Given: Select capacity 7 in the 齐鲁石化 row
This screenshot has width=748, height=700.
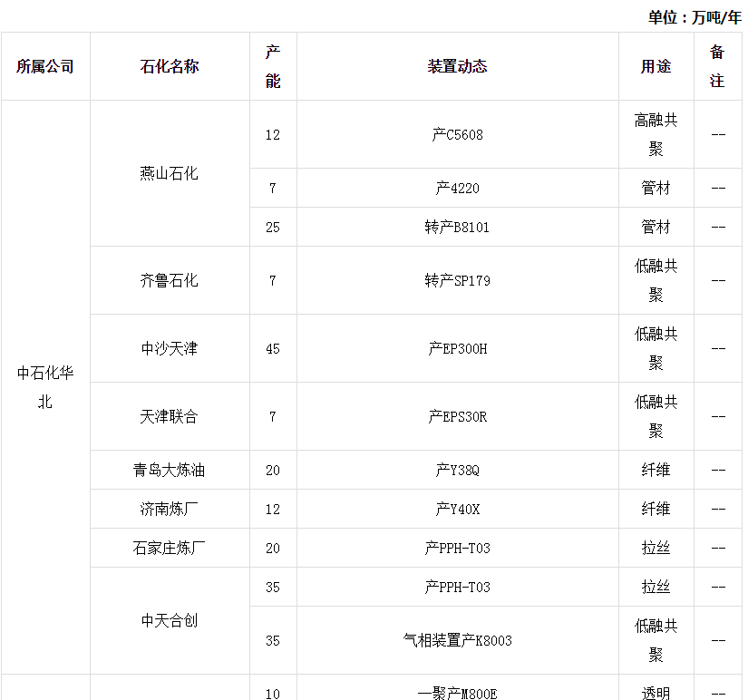Looking at the screenshot, I should [x=273, y=280].
